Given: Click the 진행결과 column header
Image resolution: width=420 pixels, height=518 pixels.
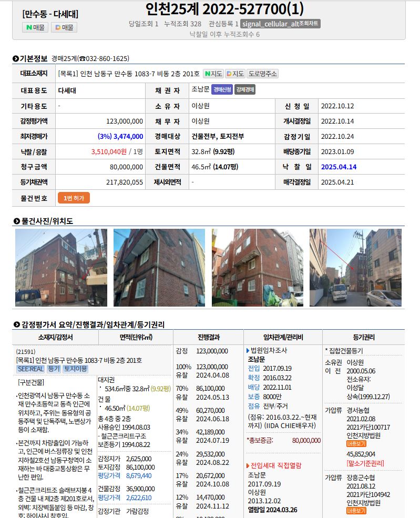Looking at the screenshot, I should pos(209,337).
